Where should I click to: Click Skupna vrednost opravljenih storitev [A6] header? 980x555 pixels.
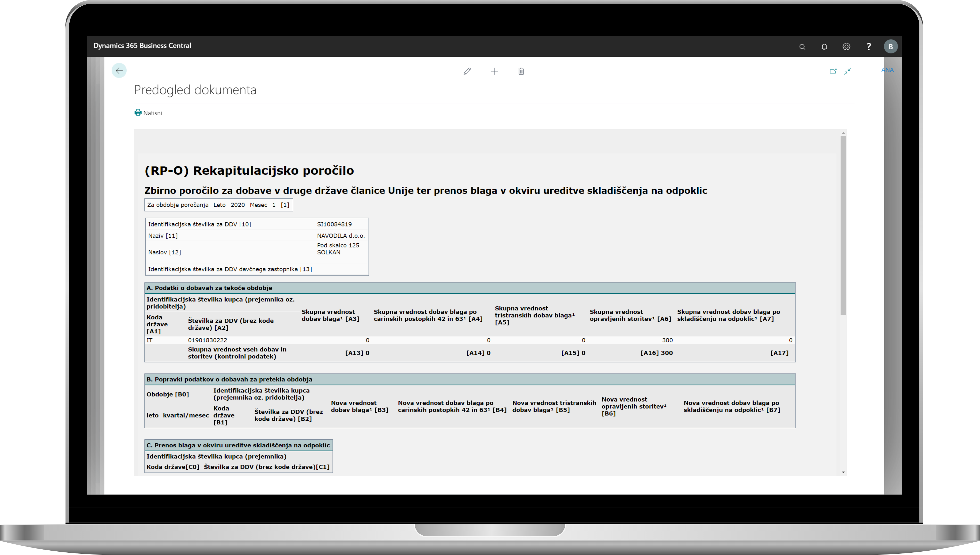630,315
